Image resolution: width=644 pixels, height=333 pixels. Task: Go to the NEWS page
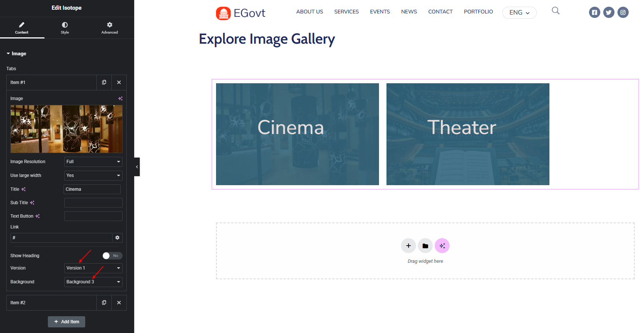point(409,12)
